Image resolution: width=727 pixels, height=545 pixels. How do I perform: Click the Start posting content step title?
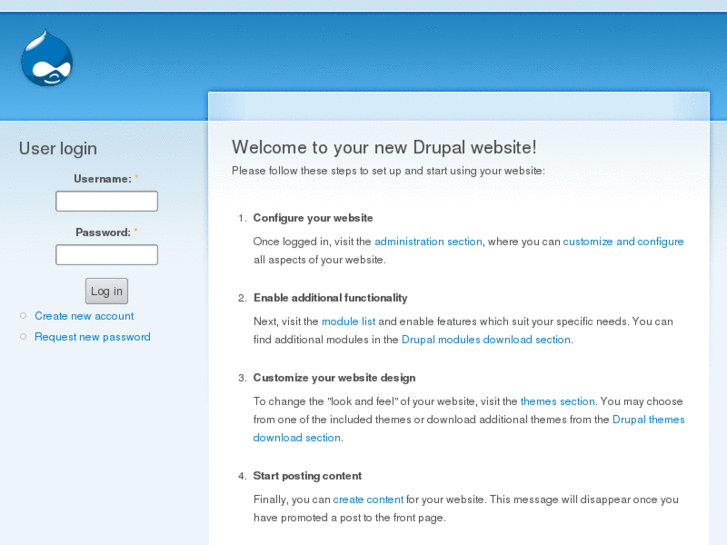click(307, 476)
